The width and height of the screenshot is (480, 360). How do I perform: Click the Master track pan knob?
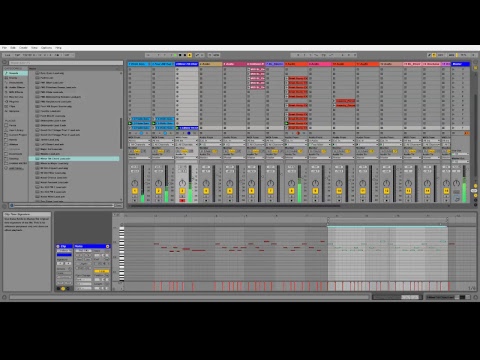click(456, 183)
